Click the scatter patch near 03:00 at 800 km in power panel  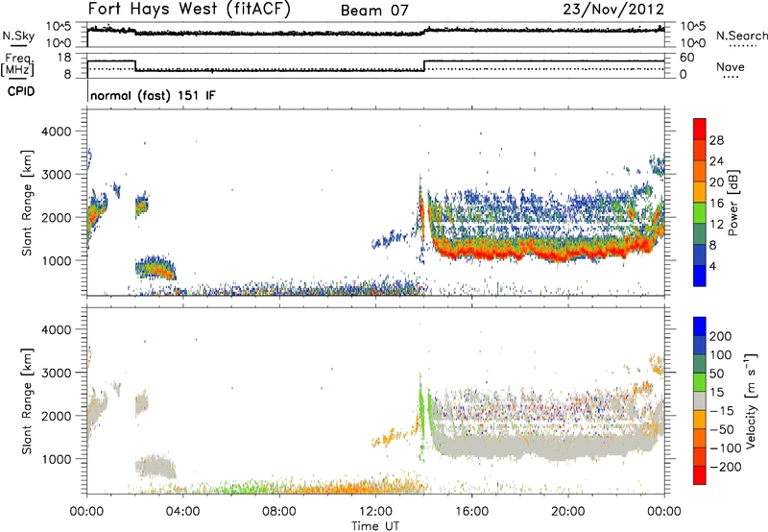pos(156,269)
